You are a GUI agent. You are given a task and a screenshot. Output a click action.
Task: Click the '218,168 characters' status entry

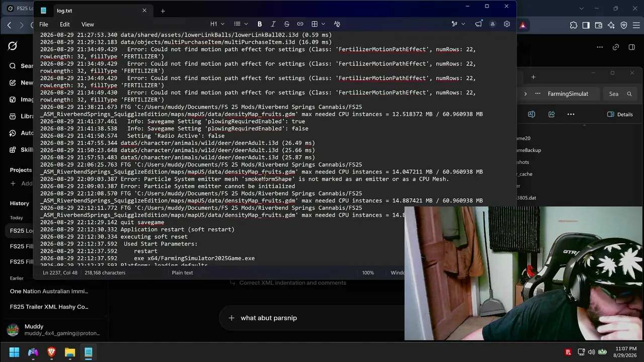click(105, 273)
